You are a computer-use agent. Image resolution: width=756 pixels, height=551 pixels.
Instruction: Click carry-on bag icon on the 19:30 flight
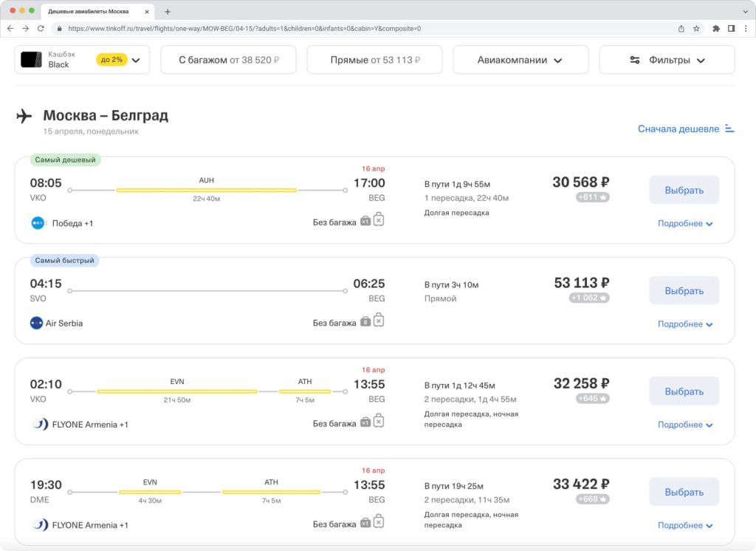coord(365,522)
